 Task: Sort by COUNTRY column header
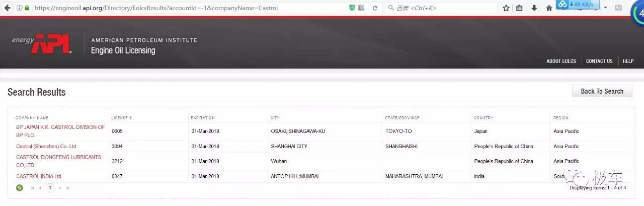484,118
